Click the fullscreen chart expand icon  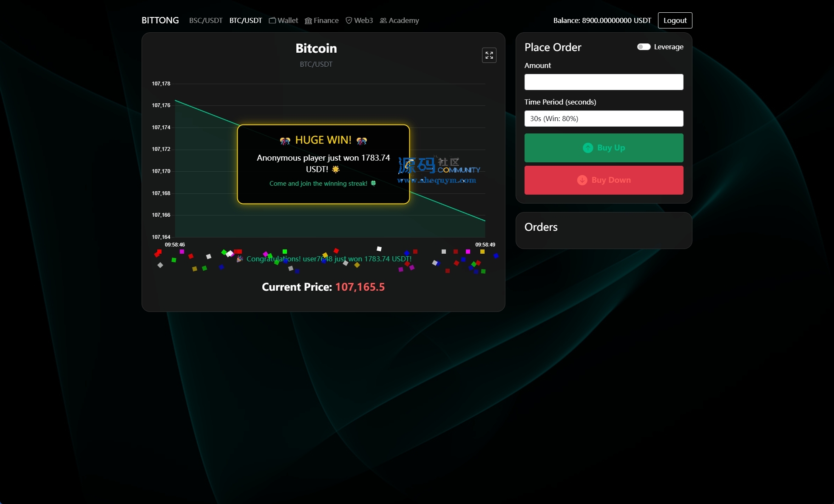489,55
